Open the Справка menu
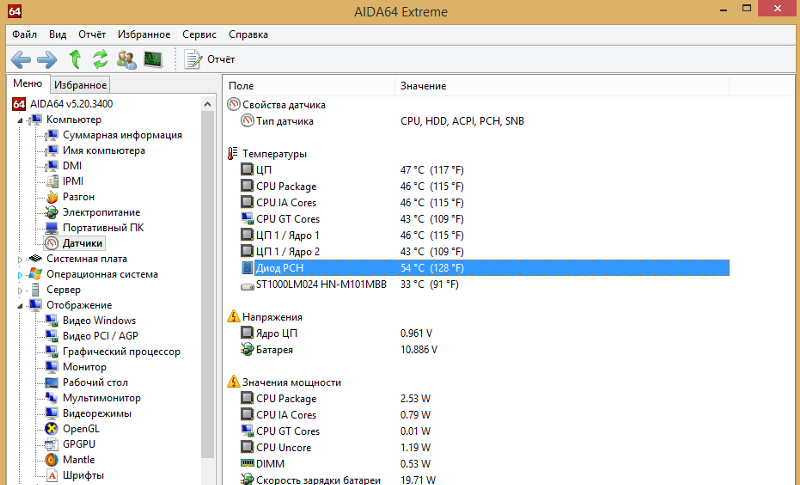The image size is (800, 485). pyautogui.click(x=248, y=35)
